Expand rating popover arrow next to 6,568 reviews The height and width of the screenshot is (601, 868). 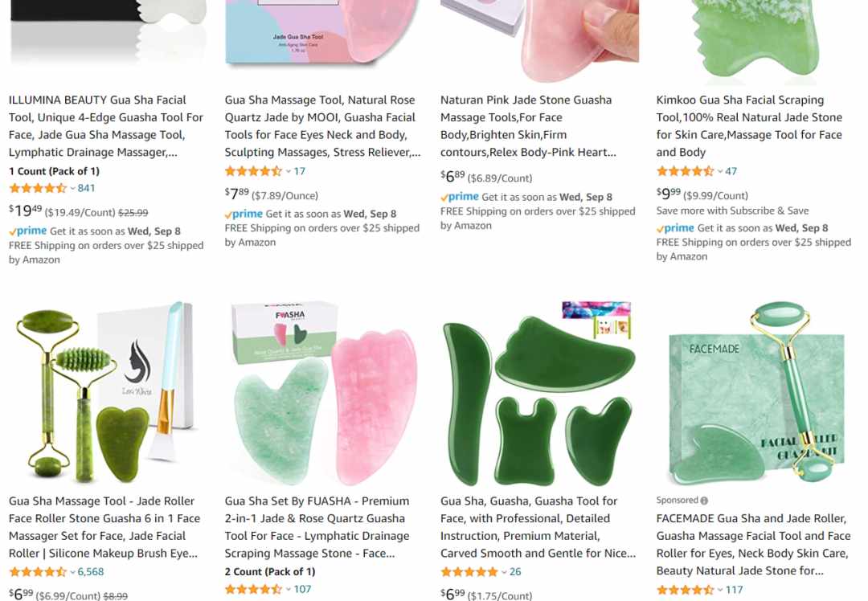(x=72, y=573)
